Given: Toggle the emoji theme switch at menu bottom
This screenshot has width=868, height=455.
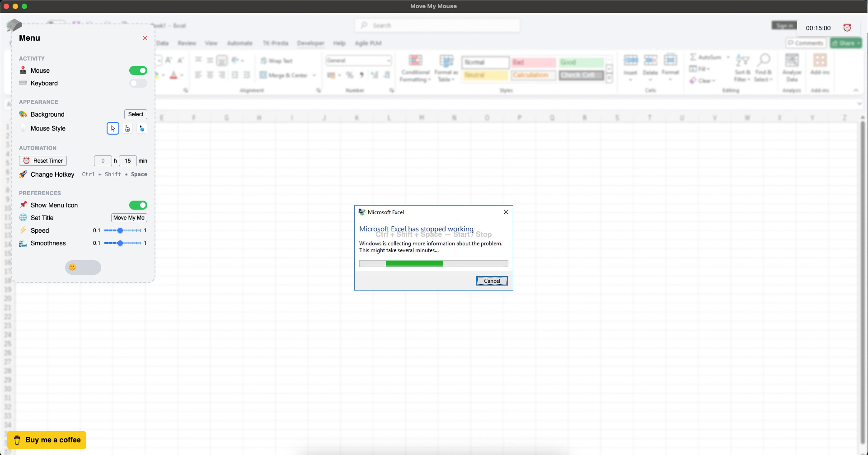Looking at the screenshot, I should (83, 267).
